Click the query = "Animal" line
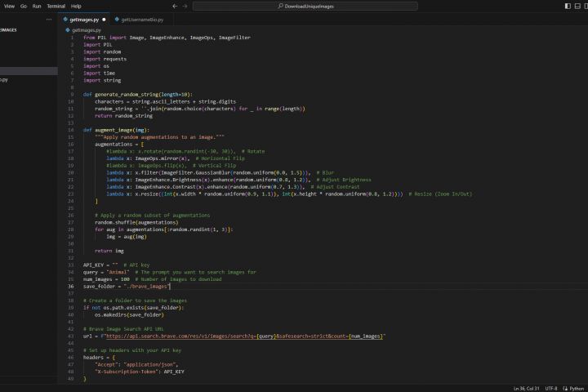588x392 pixels. click(x=170, y=272)
